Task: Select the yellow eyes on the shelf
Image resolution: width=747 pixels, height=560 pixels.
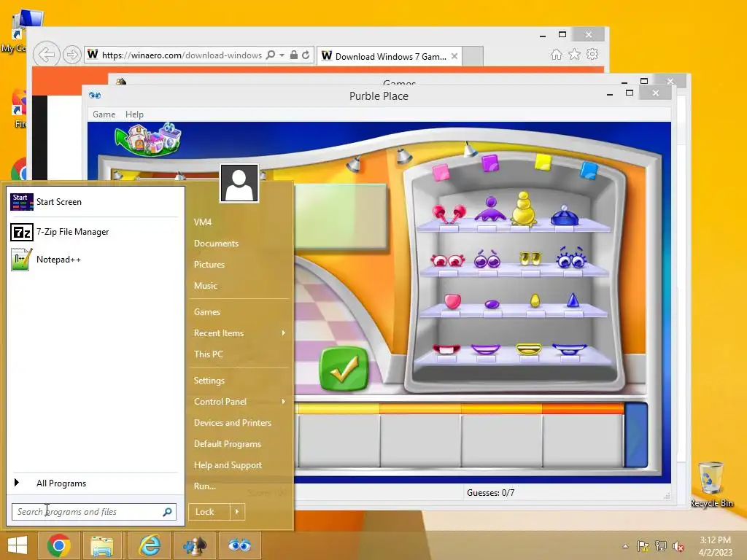Action: pos(530,258)
